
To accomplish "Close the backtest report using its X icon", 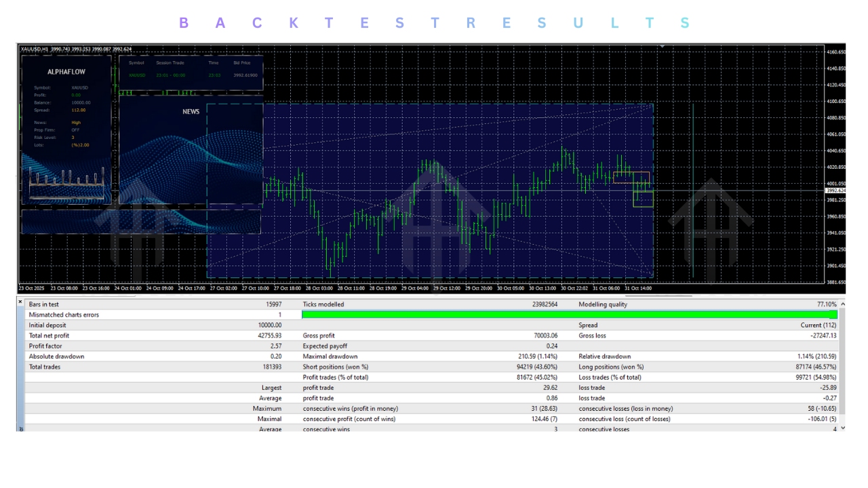I will pos(20,302).
